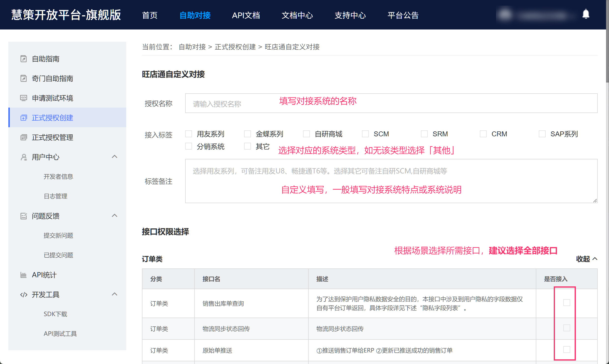Click the 自助指南 sidebar icon

(24, 59)
